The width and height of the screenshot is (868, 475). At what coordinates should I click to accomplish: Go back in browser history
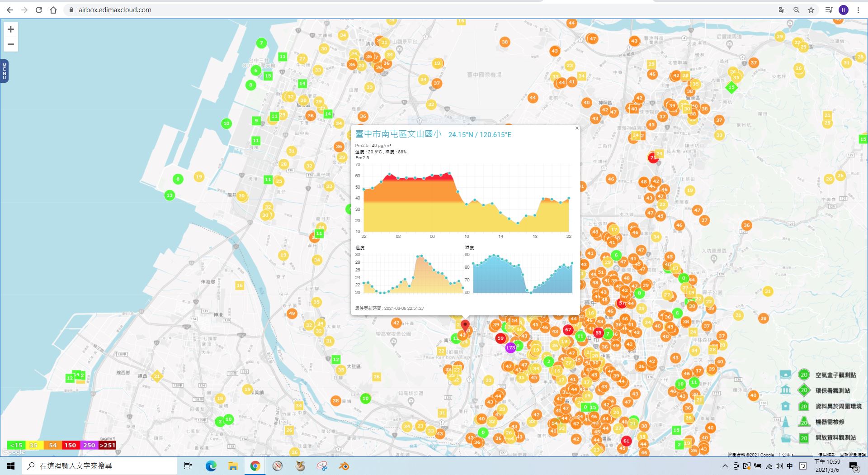click(x=10, y=10)
